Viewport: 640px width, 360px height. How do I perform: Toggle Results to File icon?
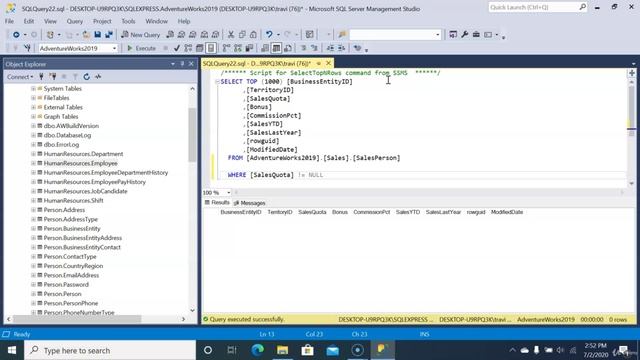[x=288, y=48]
